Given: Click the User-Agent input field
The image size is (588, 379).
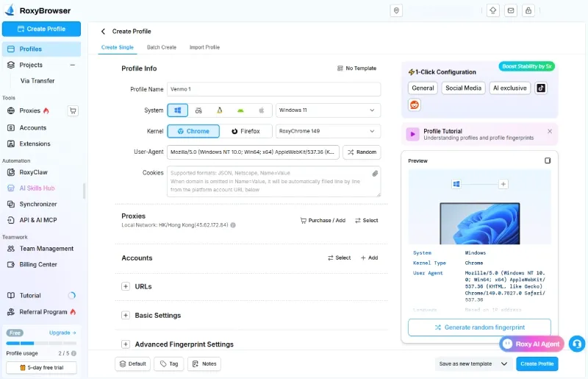Looking at the screenshot, I should pyautogui.click(x=253, y=152).
